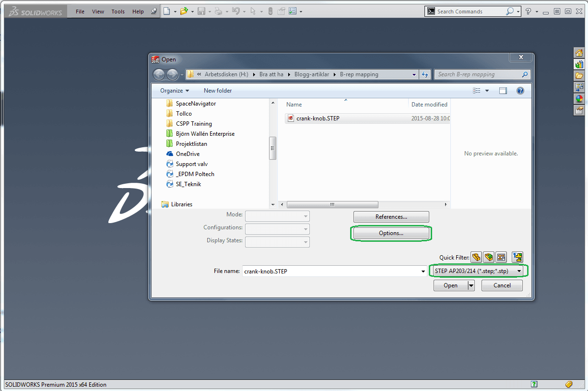The image size is (588, 391).
Task: Click the arrow beside the Open button
Action: click(471, 285)
